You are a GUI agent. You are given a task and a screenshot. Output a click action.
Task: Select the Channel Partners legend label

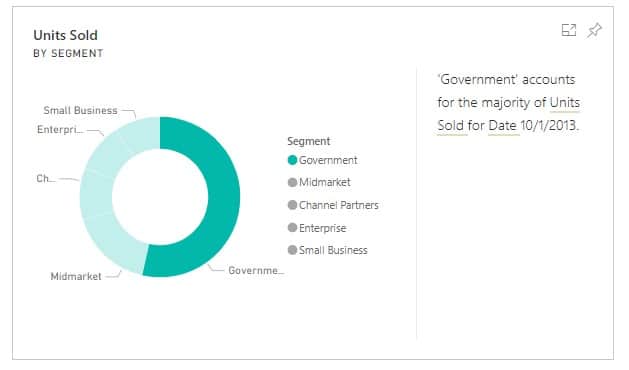pos(339,205)
